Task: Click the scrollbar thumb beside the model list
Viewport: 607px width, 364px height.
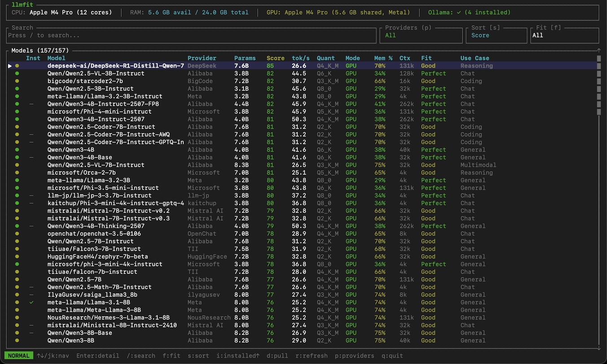Action: pos(598,85)
